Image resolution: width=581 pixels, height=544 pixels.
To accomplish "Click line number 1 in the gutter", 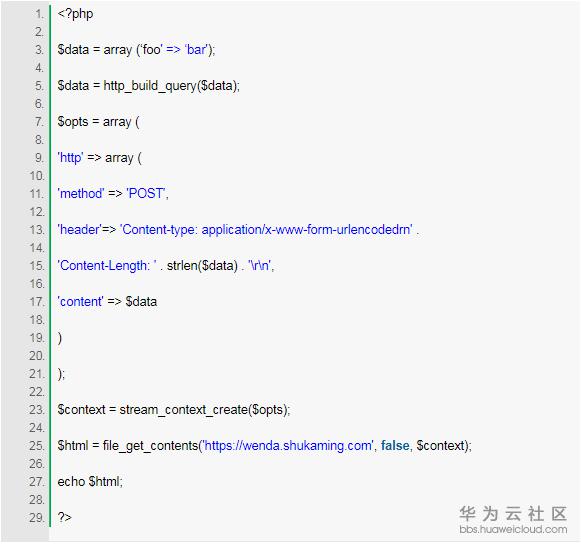I will click(39, 14).
